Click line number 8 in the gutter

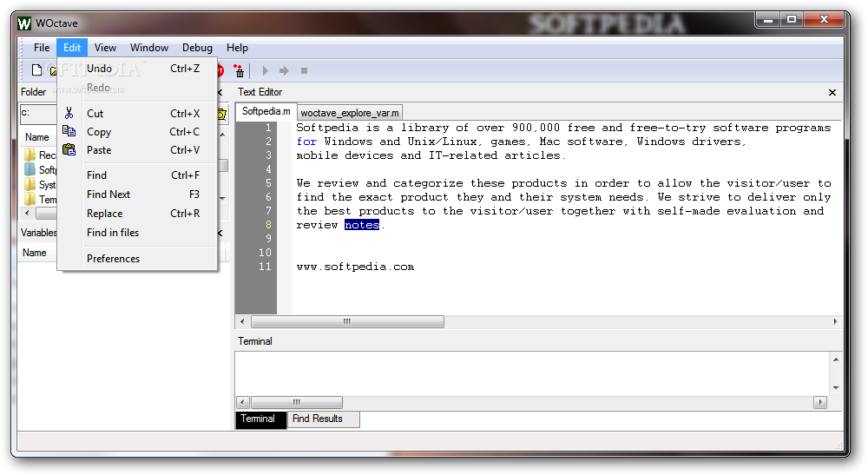268,225
